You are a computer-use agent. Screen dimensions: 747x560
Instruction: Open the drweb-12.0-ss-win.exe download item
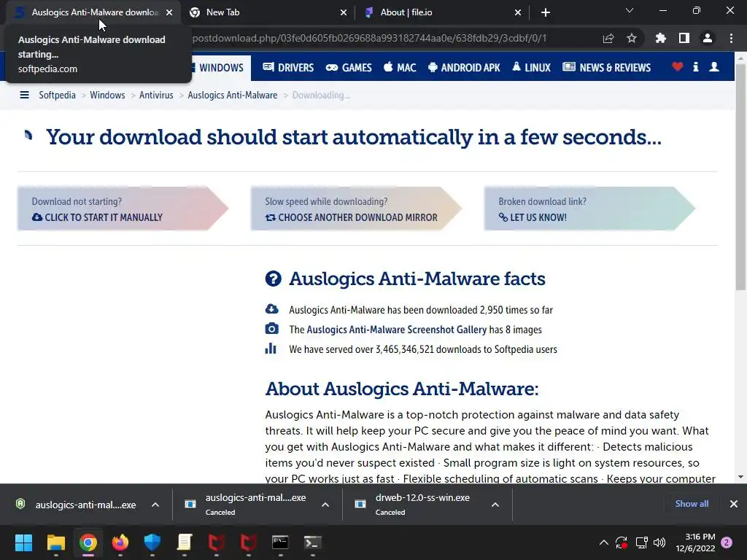click(x=422, y=505)
